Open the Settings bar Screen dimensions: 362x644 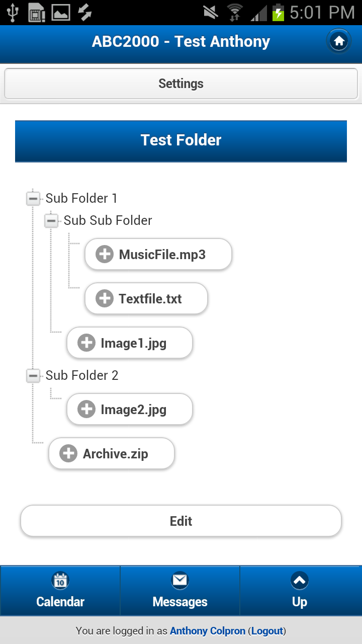coord(181,84)
